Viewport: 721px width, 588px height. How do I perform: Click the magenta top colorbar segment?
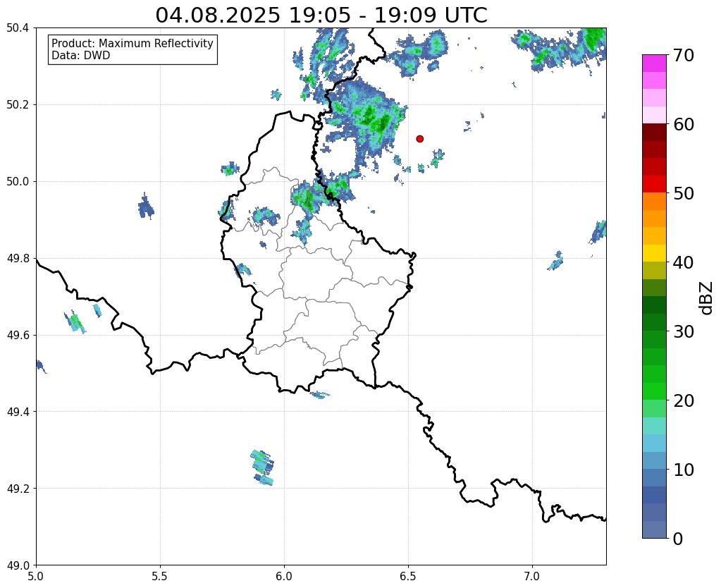pos(654,63)
